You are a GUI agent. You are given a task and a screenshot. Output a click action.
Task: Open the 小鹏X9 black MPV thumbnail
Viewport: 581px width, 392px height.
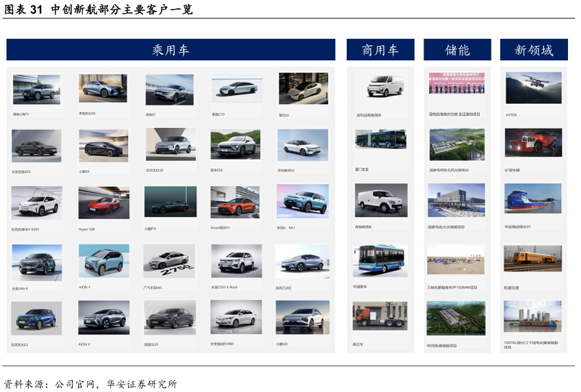(103, 146)
